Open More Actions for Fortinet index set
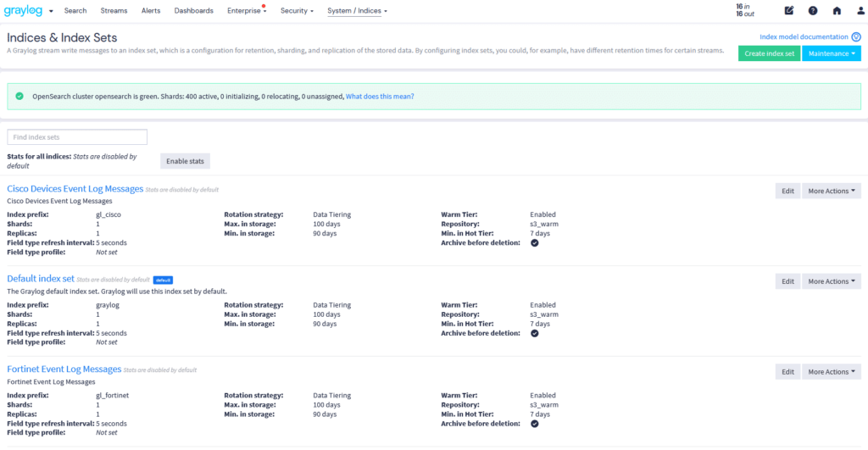This screenshot has width=868, height=450. coord(831,371)
